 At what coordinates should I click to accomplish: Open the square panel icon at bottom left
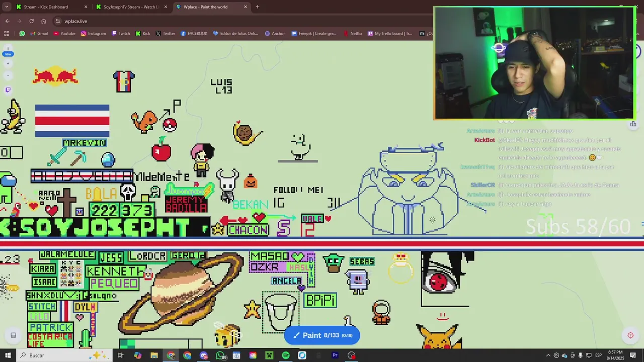(x=14, y=335)
